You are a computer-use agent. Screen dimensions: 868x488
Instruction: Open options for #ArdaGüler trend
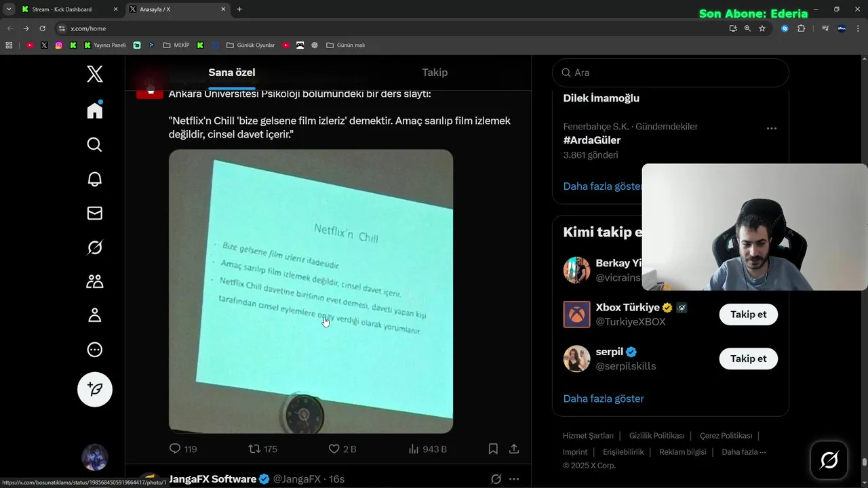coord(771,128)
